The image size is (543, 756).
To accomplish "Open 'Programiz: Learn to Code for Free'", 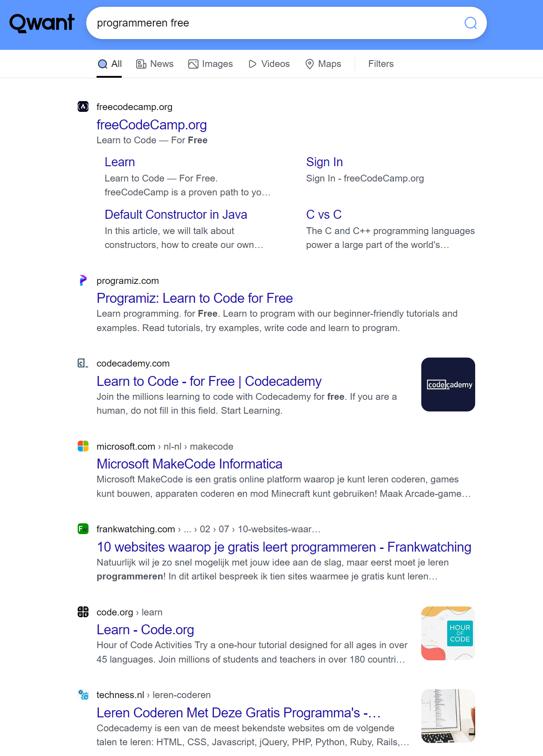I will [195, 298].
